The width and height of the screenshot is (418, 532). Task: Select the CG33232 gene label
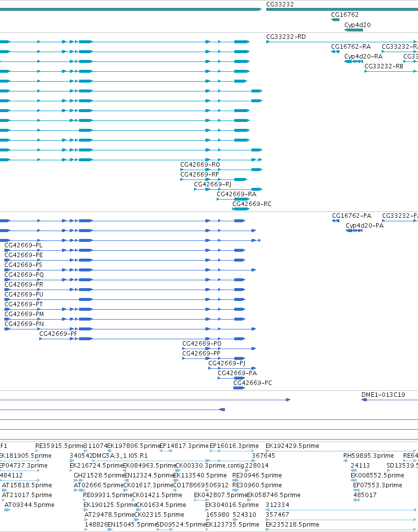click(x=280, y=4)
